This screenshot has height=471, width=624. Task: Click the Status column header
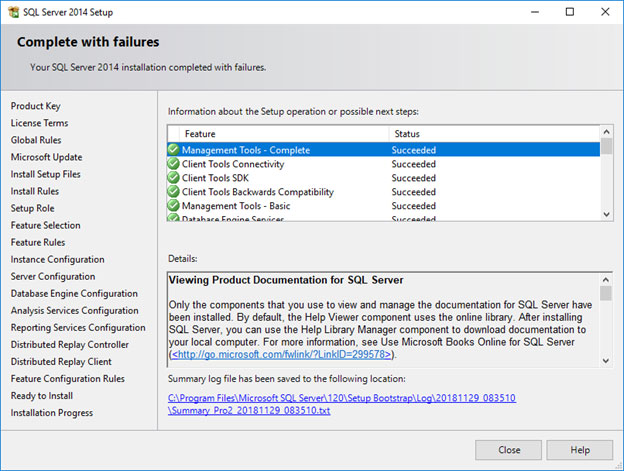(x=494, y=134)
